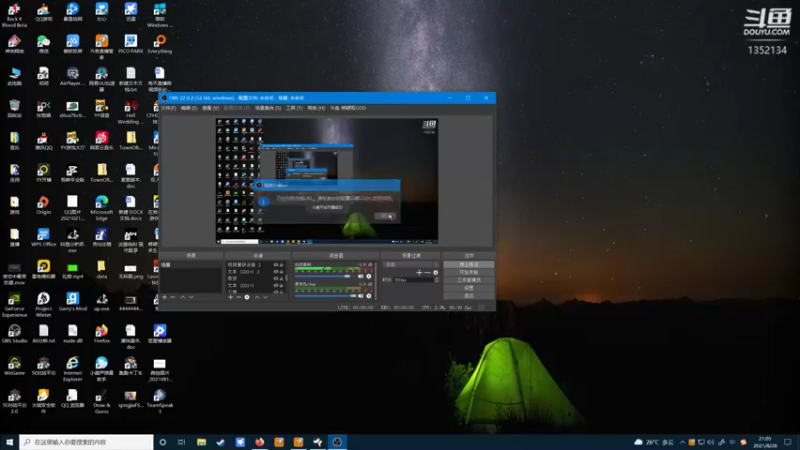Screen dimensions: 800x450
Task: Add a scene transition with plus icon
Action: (x=419, y=272)
